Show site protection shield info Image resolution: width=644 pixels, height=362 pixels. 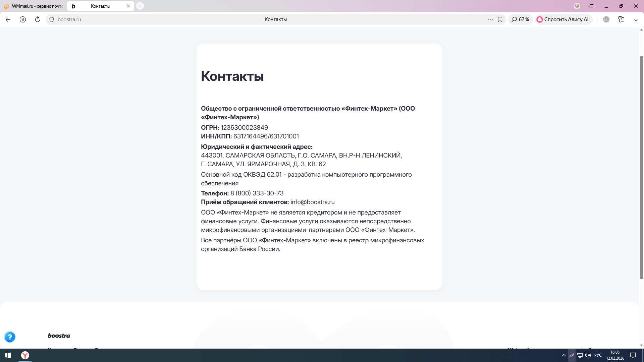(52, 19)
